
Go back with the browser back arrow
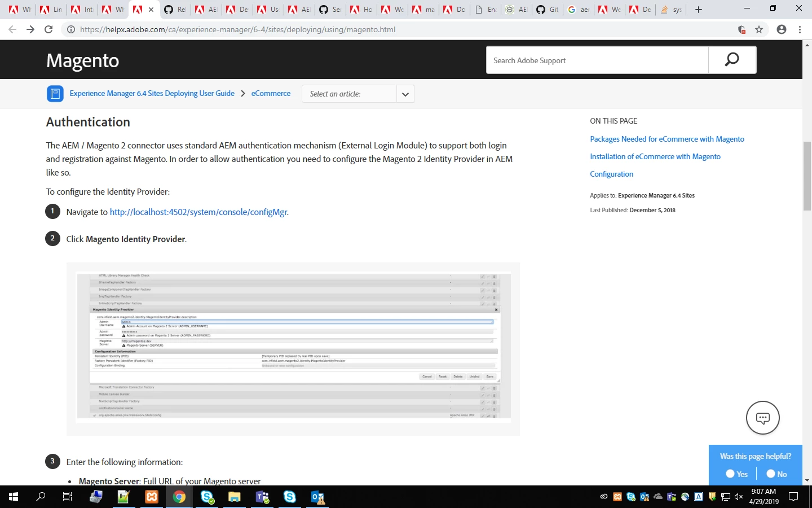pyautogui.click(x=12, y=29)
